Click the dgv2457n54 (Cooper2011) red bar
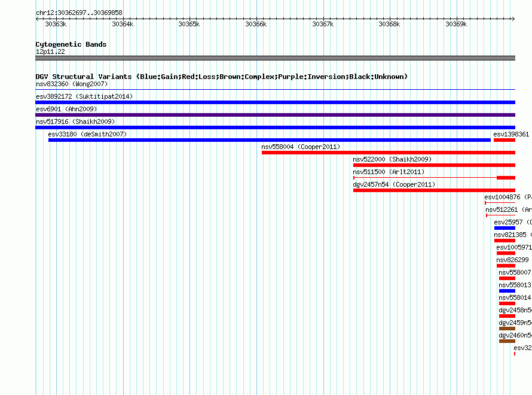532x395 pixels. coord(435,190)
